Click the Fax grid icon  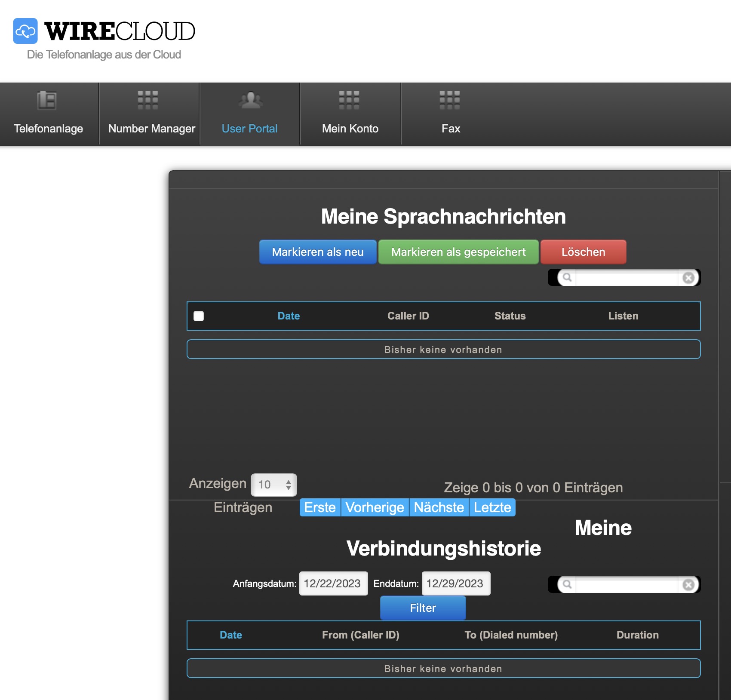point(449,100)
